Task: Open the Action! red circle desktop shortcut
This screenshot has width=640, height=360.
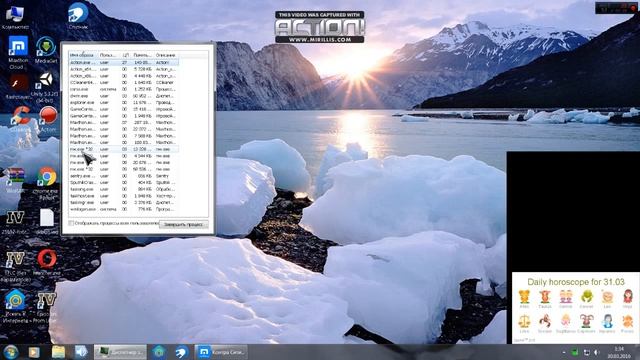Action: pyautogui.click(x=48, y=119)
